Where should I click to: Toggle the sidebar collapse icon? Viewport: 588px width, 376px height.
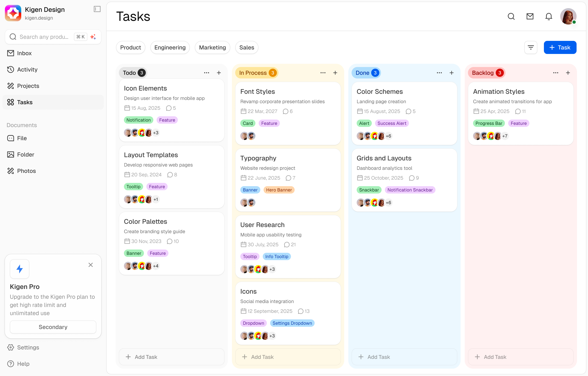pyautogui.click(x=97, y=9)
